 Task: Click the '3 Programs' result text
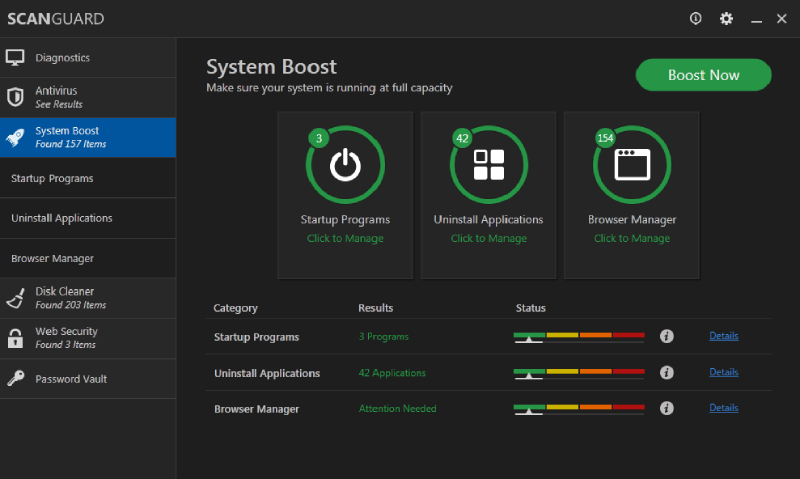[x=384, y=337]
